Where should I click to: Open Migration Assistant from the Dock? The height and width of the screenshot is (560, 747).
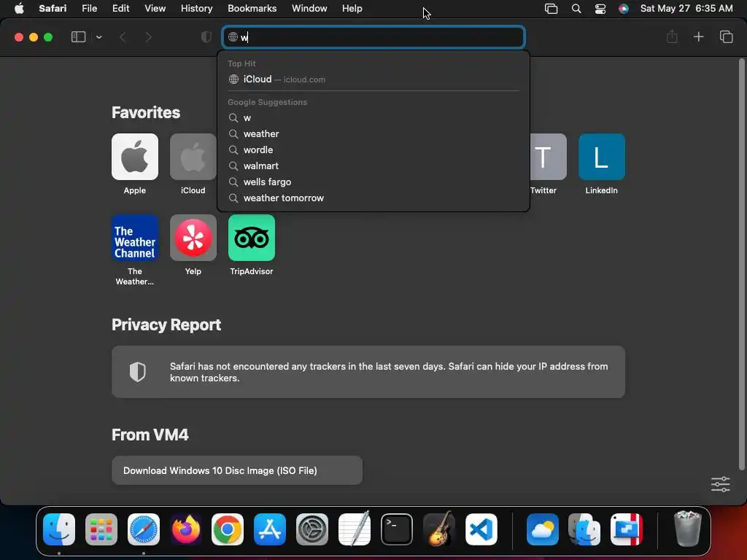pyautogui.click(x=584, y=529)
